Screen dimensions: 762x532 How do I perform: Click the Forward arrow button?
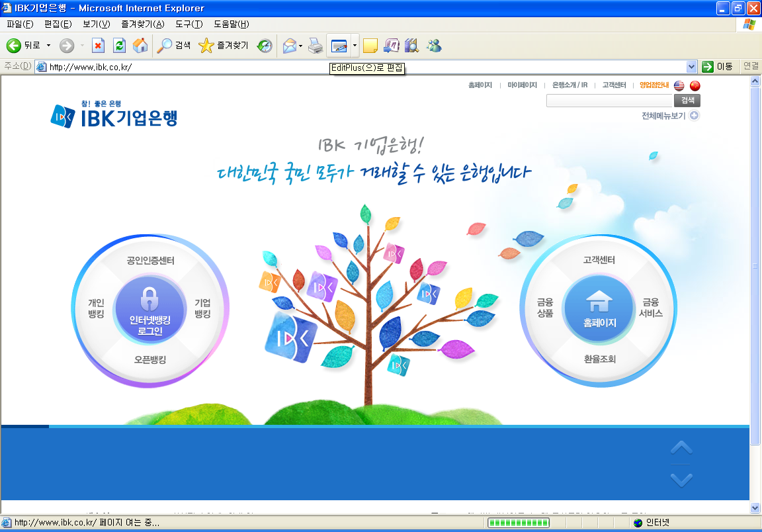click(67, 46)
